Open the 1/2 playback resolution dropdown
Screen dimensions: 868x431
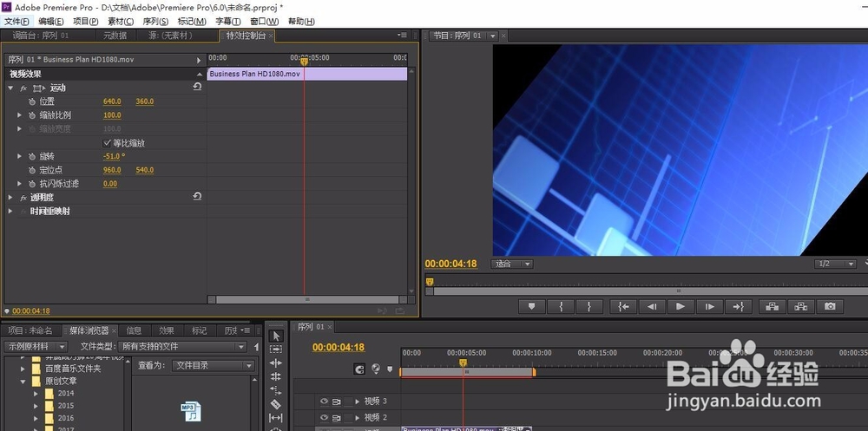pyautogui.click(x=836, y=264)
